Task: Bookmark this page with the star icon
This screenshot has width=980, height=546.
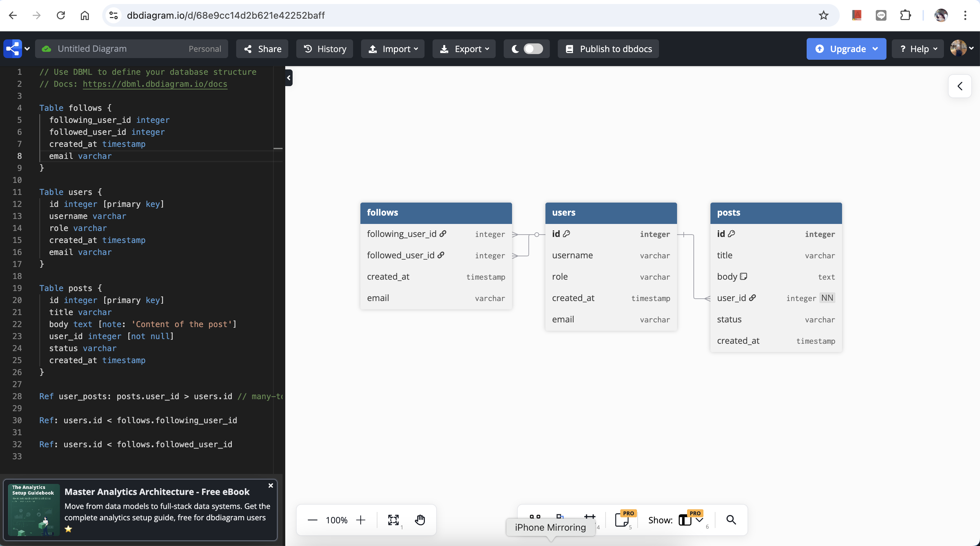Action: coord(824,15)
